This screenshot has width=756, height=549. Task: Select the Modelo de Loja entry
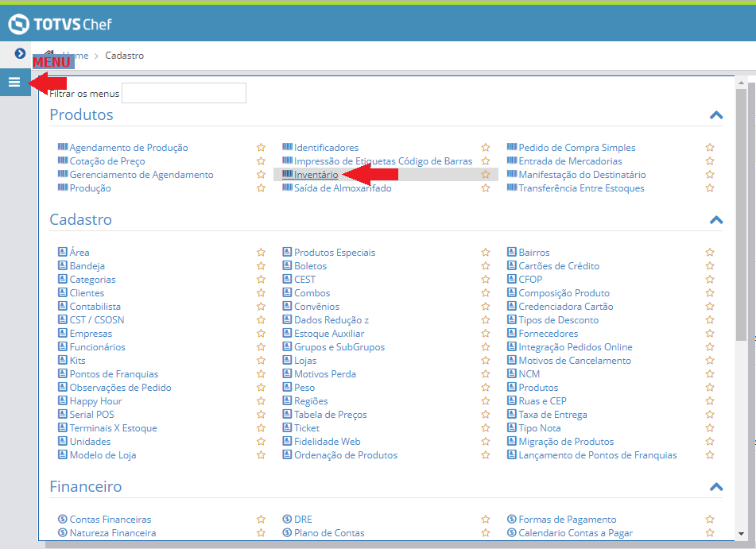click(103, 454)
